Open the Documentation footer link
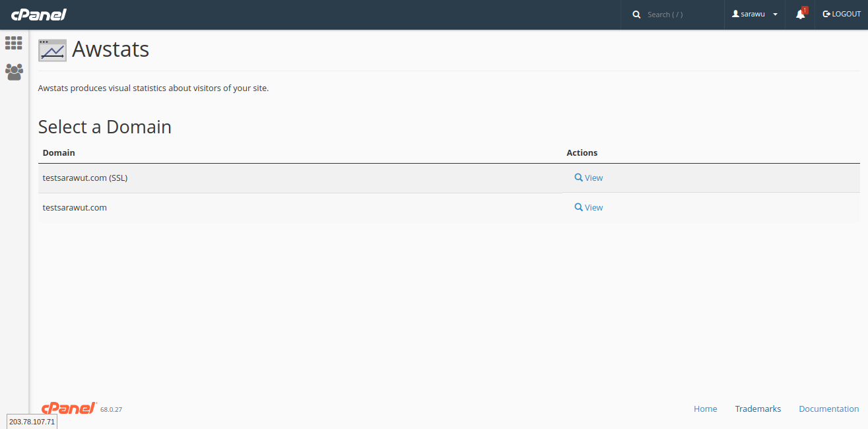 click(x=828, y=409)
